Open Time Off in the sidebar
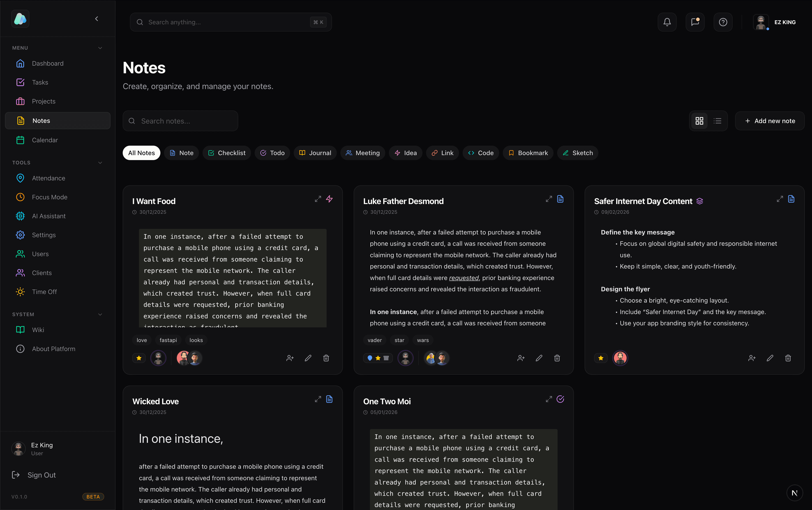Image resolution: width=812 pixels, height=510 pixels. [x=58, y=292]
